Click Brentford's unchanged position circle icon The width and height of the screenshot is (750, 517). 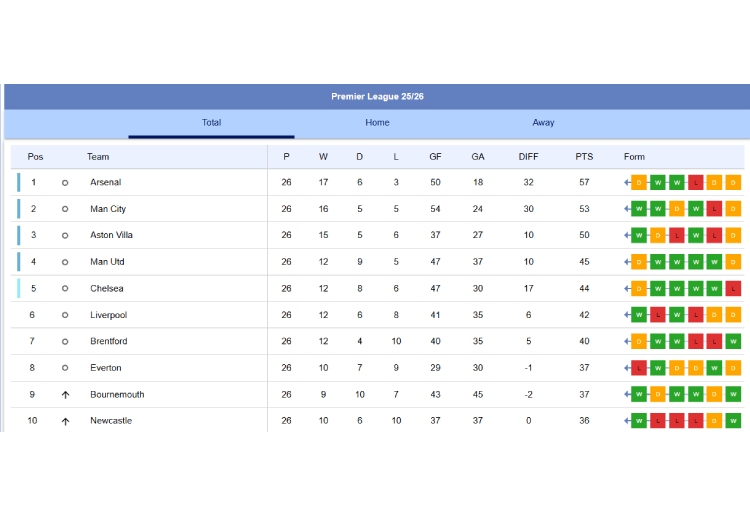(x=65, y=341)
